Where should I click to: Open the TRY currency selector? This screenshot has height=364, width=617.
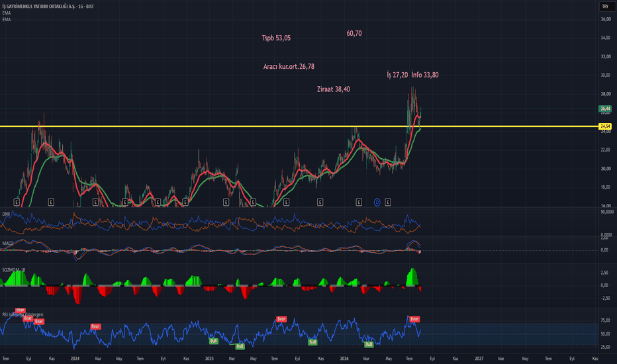606,7
